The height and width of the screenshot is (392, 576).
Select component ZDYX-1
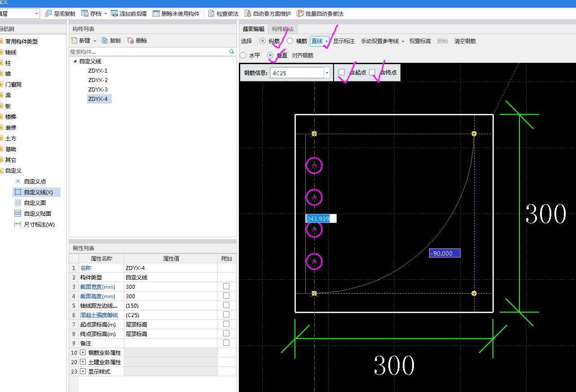pos(98,70)
